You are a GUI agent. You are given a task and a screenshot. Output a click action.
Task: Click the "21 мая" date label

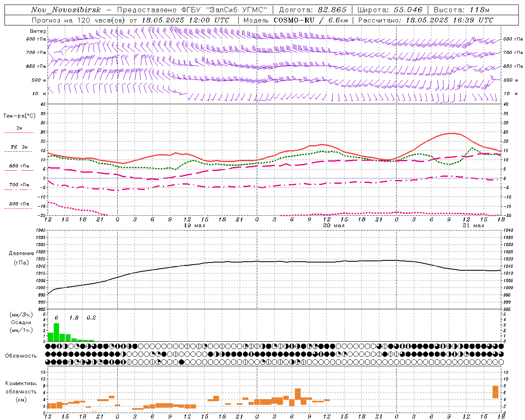(x=473, y=226)
